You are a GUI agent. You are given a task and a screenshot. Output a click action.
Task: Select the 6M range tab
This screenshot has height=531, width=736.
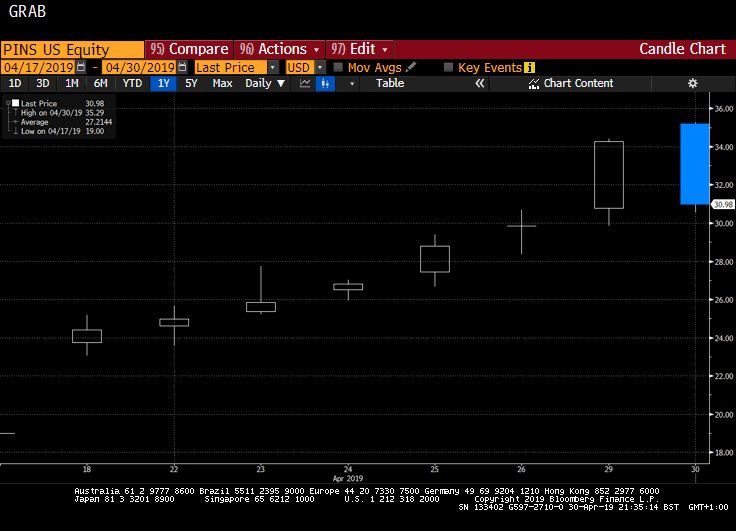pyautogui.click(x=100, y=84)
